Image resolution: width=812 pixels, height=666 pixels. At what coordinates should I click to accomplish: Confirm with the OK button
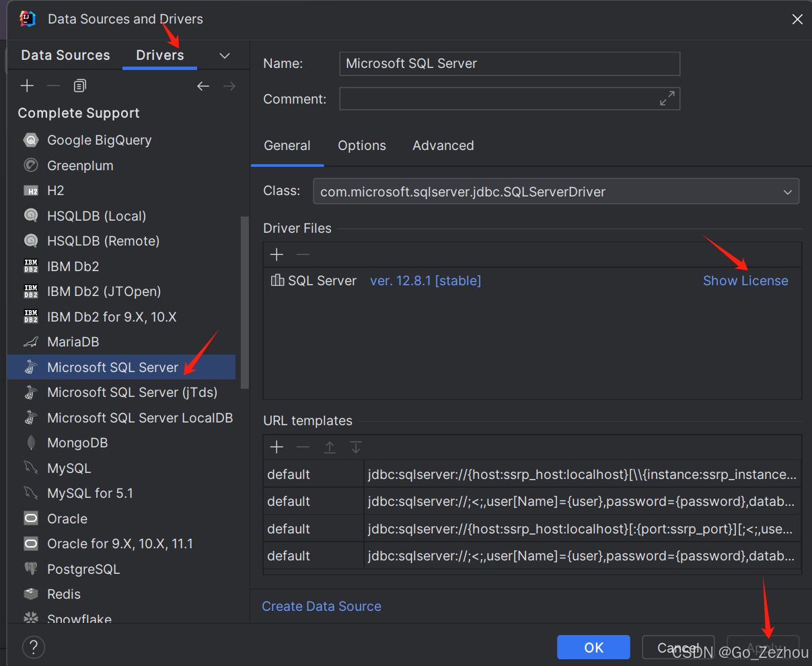pyautogui.click(x=594, y=647)
